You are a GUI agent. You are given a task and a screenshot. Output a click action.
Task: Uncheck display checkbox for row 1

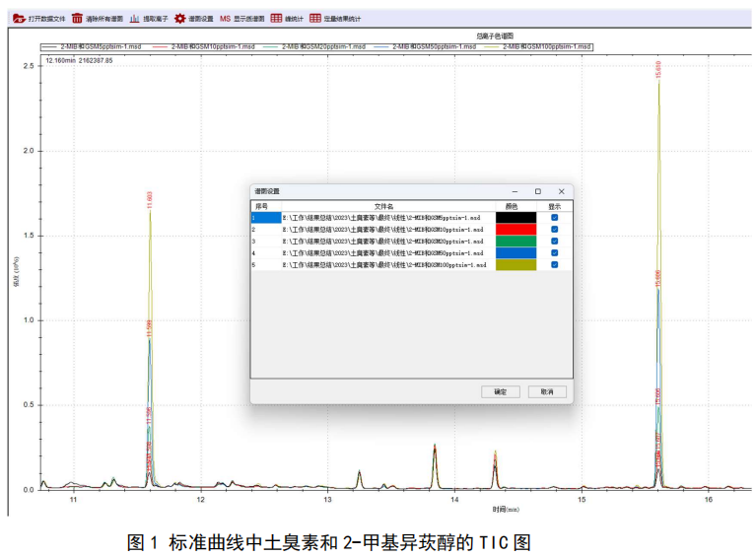pos(554,217)
